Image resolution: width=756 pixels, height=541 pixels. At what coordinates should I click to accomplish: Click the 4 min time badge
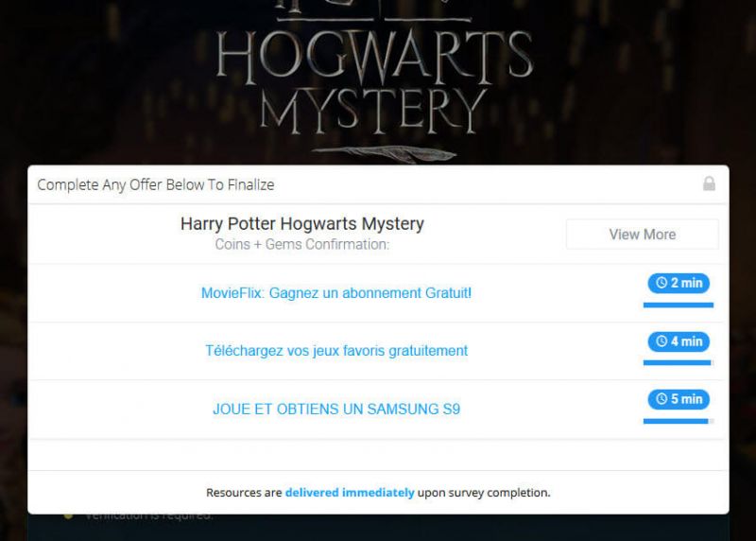pos(679,341)
